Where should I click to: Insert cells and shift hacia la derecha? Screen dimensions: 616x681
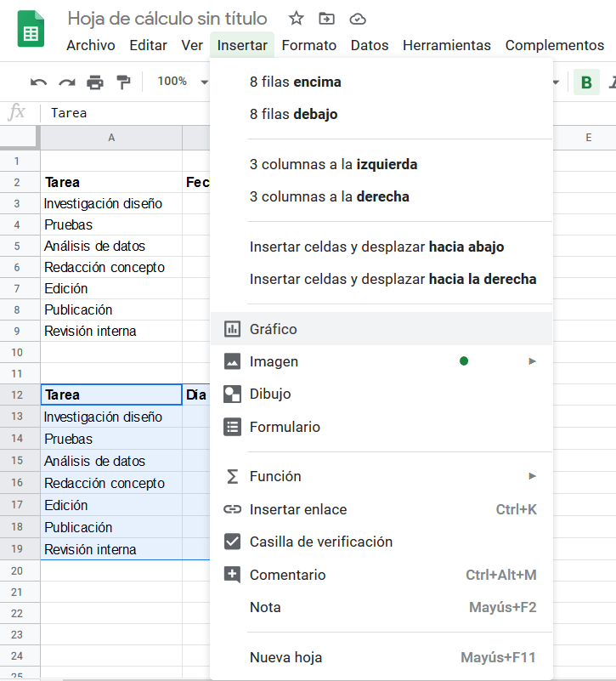point(381,279)
